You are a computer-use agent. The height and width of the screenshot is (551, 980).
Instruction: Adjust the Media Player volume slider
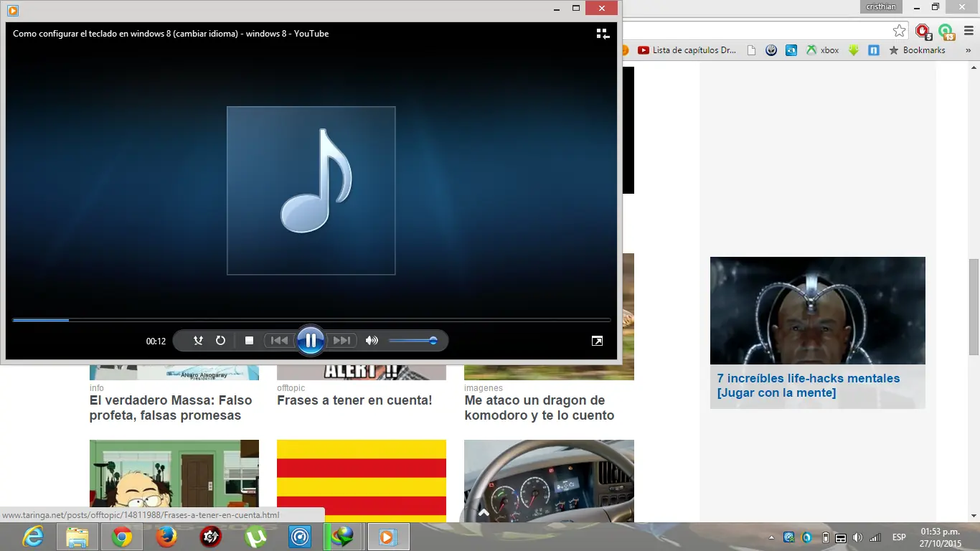(x=413, y=341)
